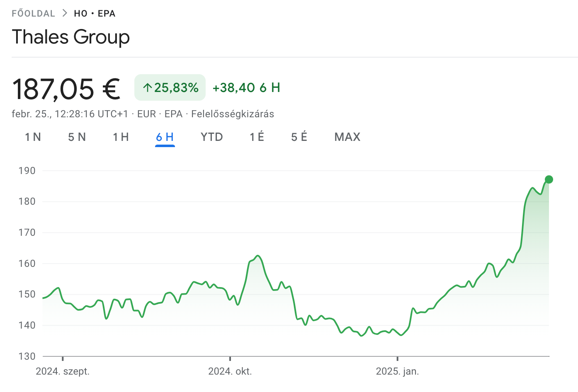This screenshot has height=392, width=578.
Task: Click the breadcrumb chevron arrow icon
Action: pos(65,13)
